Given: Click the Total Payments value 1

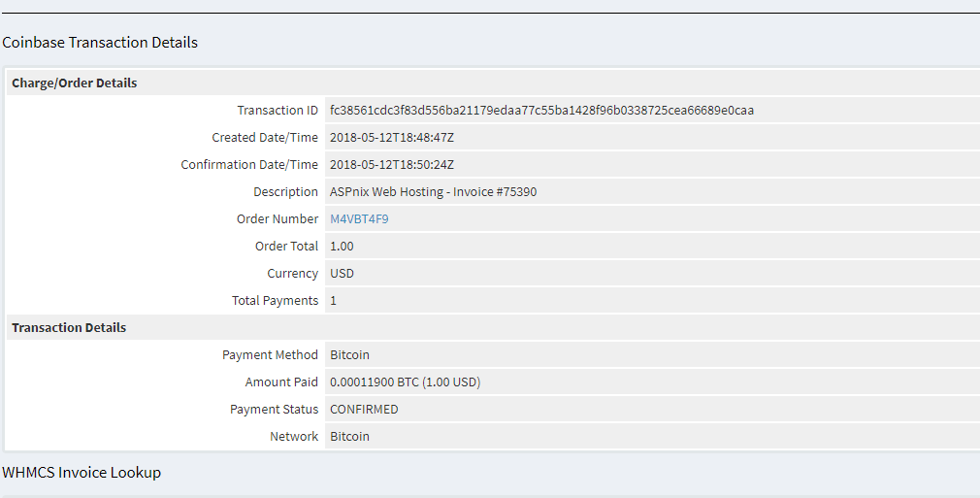Looking at the screenshot, I should pyautogui.click(x=333, y=301).
